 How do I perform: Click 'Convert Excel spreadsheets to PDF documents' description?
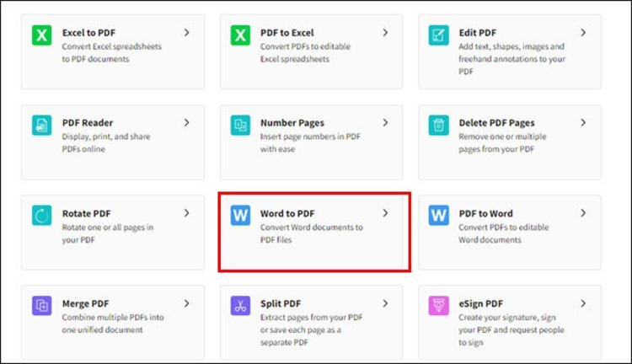[111, 53]
